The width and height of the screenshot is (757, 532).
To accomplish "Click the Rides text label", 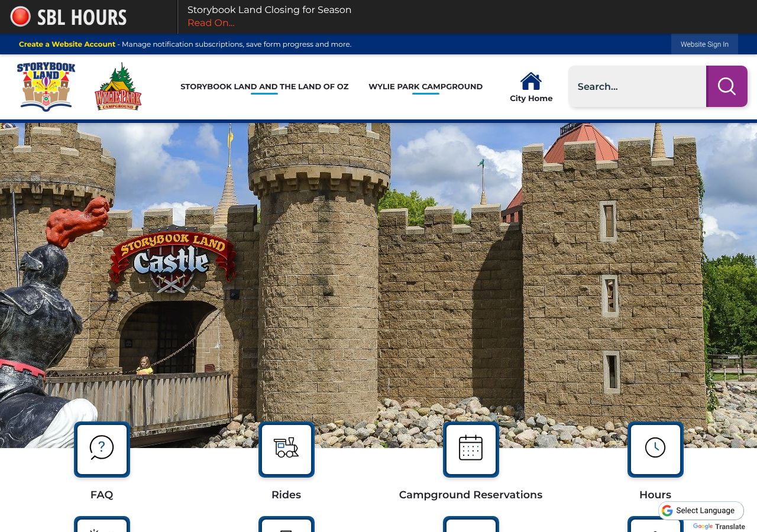I will [286, 495].
